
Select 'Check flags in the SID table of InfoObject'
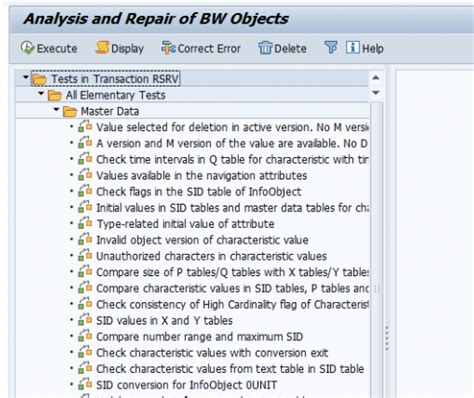pos(199,192)
